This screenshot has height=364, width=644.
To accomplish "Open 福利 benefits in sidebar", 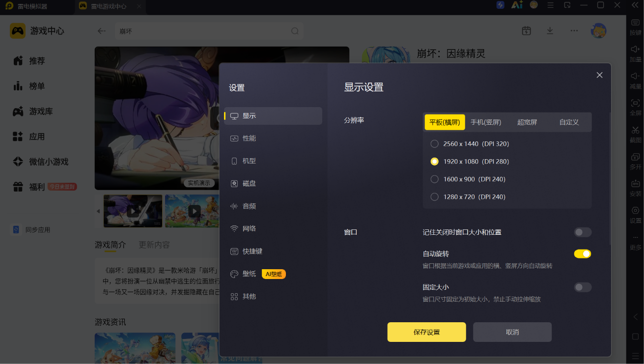I will (29, 187).
